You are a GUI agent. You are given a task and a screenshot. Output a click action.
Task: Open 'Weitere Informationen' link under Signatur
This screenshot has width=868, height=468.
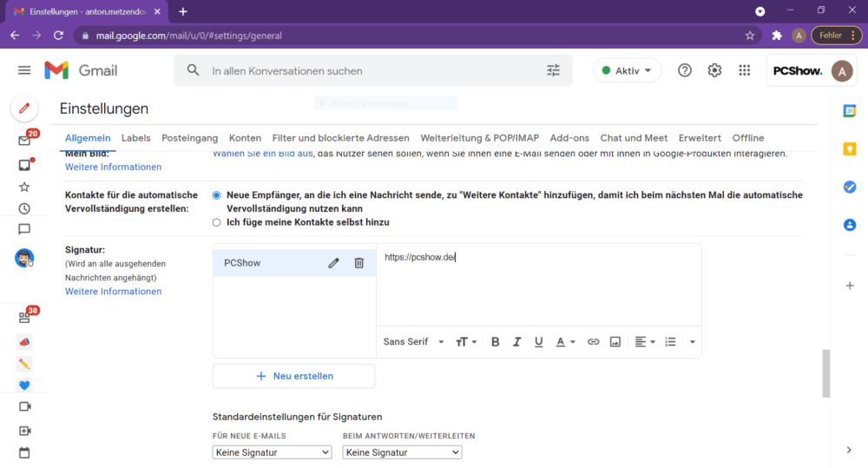113,292
